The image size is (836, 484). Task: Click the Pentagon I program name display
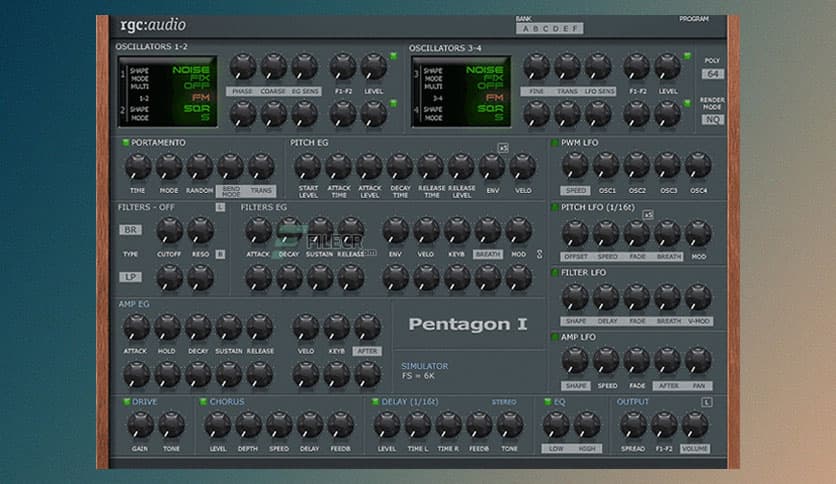click(x=468, y=324)
